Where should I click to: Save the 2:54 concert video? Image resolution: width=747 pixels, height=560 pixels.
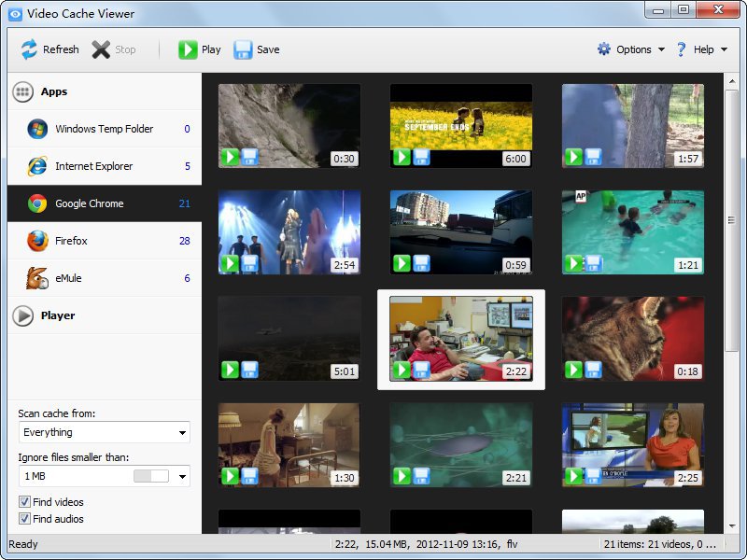coord(249,263)
